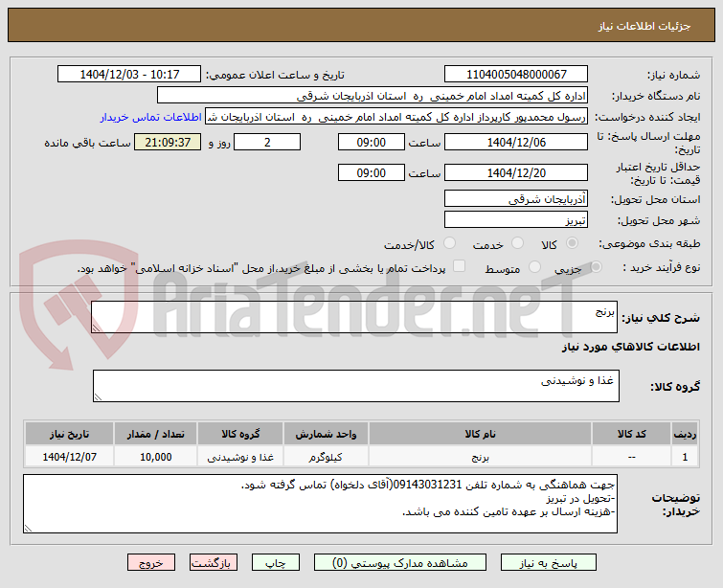This screenshot has width=723, height=588.
Task: Click the پاسخ به نیاز button
Action: point(549,563)
